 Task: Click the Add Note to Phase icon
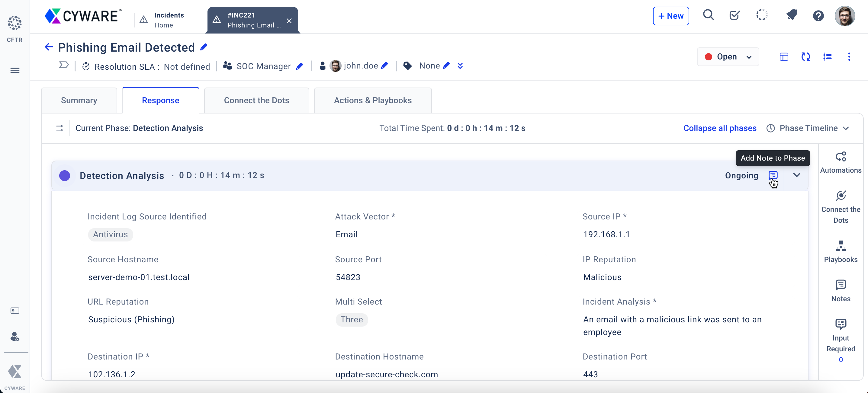click(x=773, y=175)
